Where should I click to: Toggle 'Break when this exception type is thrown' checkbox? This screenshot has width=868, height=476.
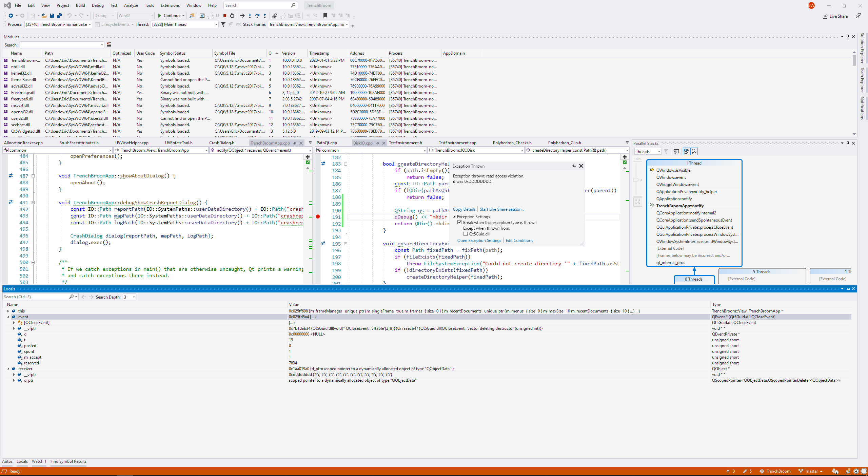tap(459, 223)
